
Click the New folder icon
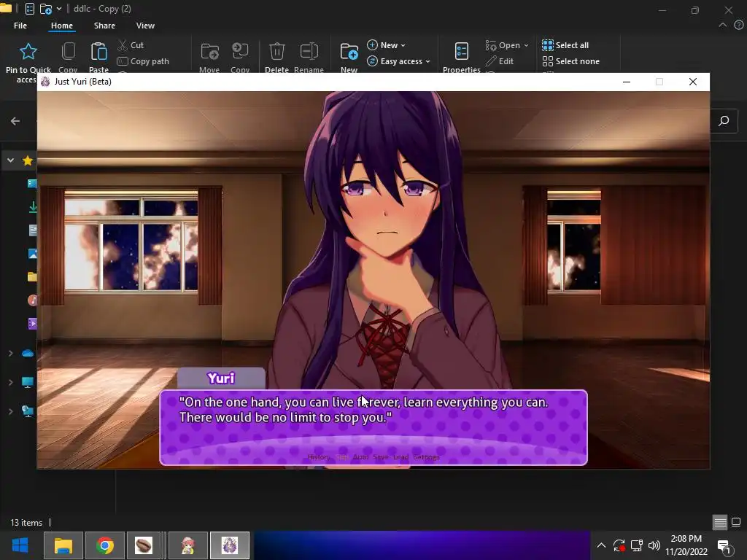(x=349, y=52)
